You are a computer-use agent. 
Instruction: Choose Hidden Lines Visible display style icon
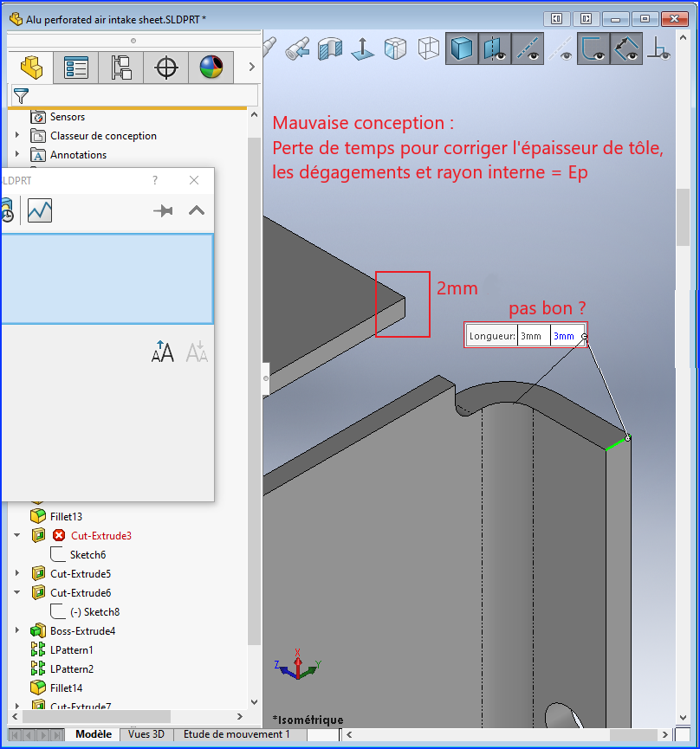[396, 48]
